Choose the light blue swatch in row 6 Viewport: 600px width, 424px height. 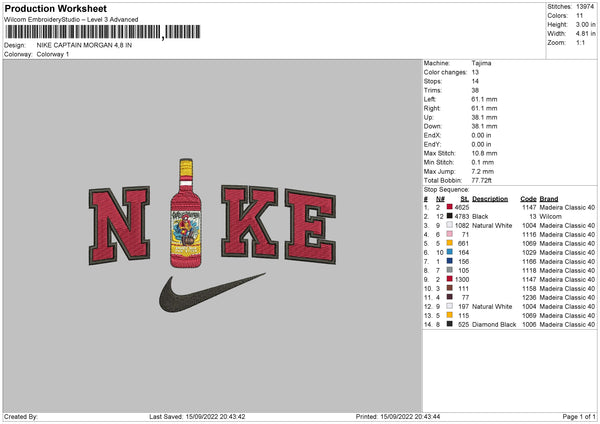(450, 252)
